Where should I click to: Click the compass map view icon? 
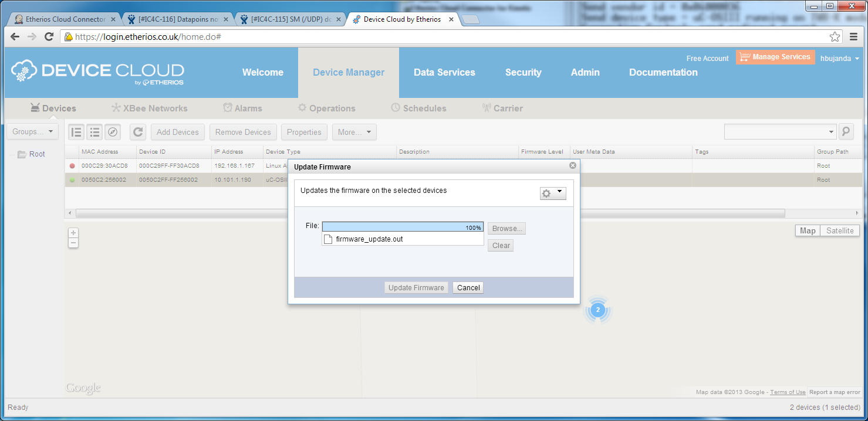point(113,132)
